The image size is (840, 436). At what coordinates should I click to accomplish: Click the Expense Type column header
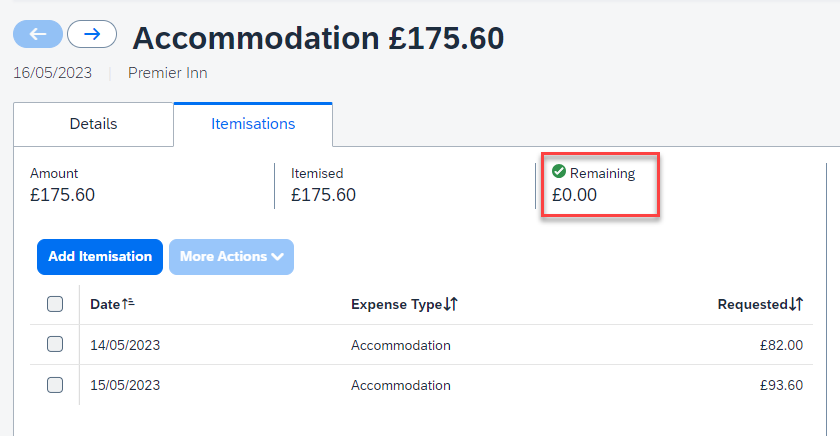click(x=396, y=304)
